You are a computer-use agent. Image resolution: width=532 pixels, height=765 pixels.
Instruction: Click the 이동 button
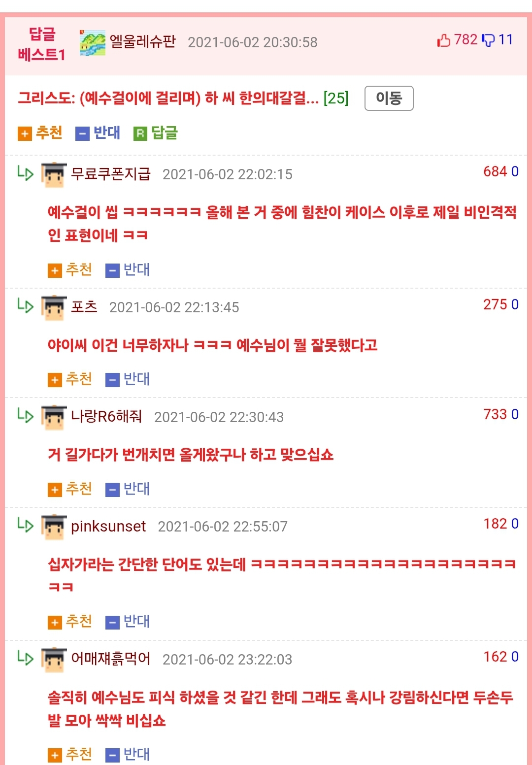[389, 98]
